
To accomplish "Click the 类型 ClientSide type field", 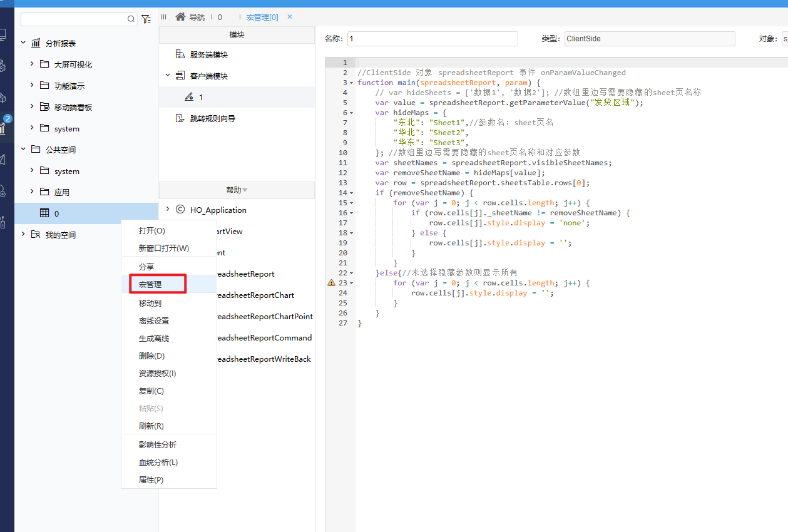I will pyautogui.click(x=650, y=39).
